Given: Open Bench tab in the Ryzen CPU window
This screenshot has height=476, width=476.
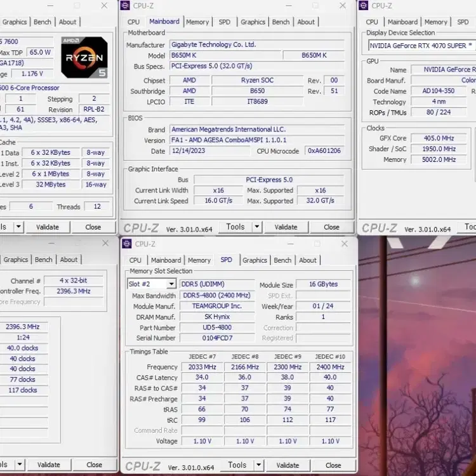Looking at the screenshot, I should click(x=42, y=22).
